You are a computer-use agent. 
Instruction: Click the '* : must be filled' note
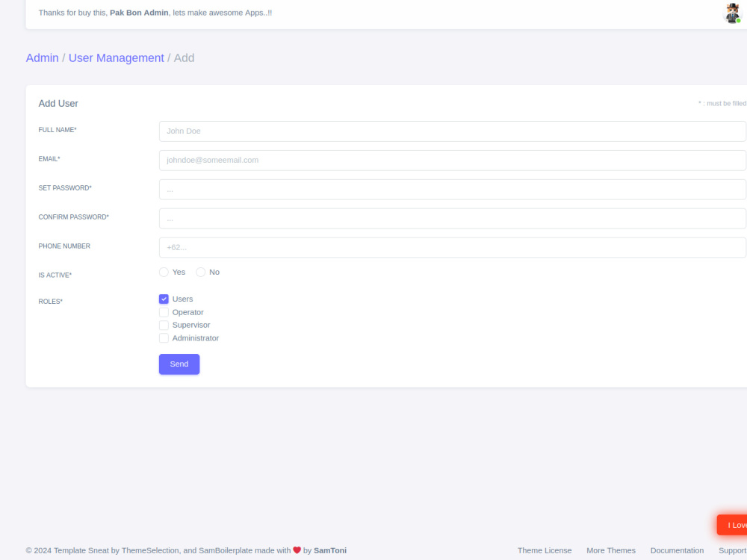point(722,103)
